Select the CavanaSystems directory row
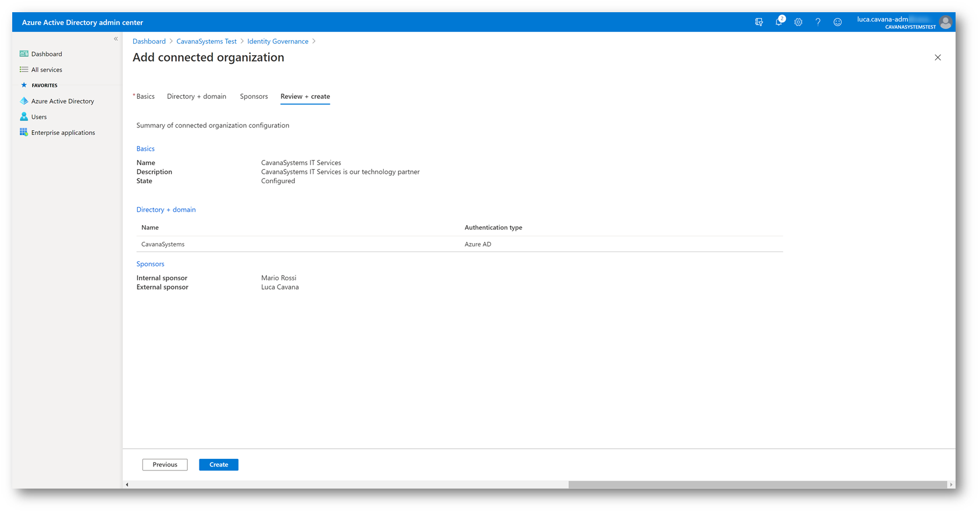 pyautogui.click(x=459, y=244)
